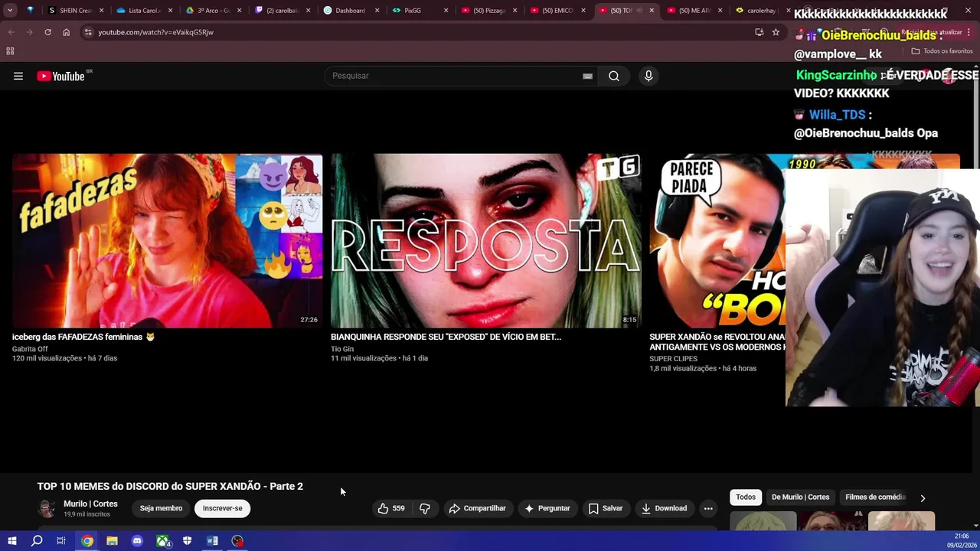Go back with browser back arrow
Viewport: 980px width, 551px height.
[x=11, y=32]
